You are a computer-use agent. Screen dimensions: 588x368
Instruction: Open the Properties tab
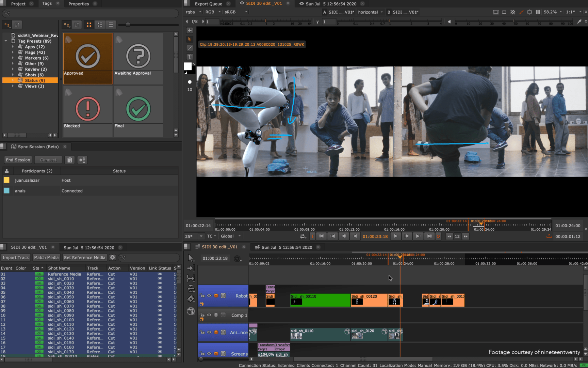point(79,4)
